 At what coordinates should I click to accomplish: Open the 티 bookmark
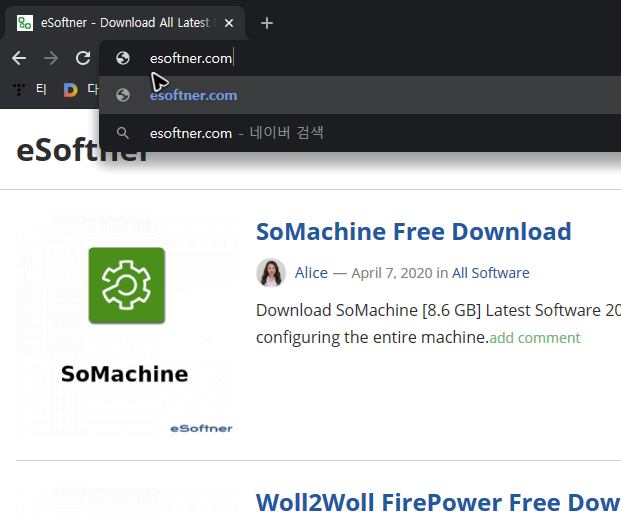click(x=41, y=89)
